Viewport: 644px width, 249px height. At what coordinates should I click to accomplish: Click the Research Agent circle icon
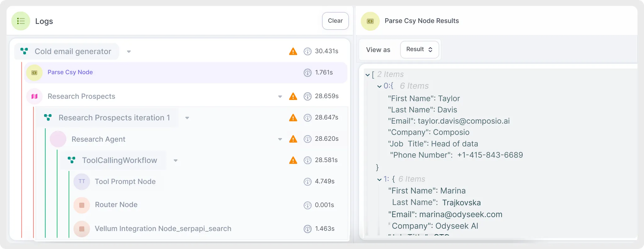[x=58, y=139]
